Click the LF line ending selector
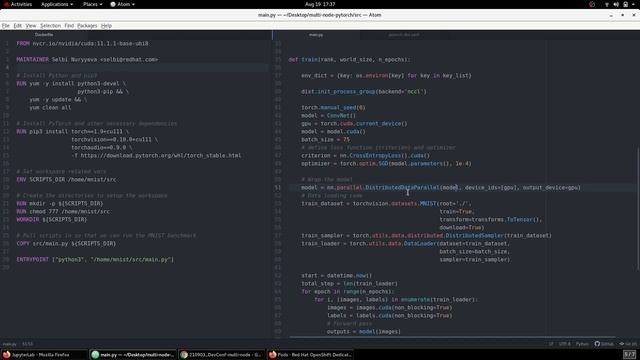The image size is (640, 360). click(551, 344)
